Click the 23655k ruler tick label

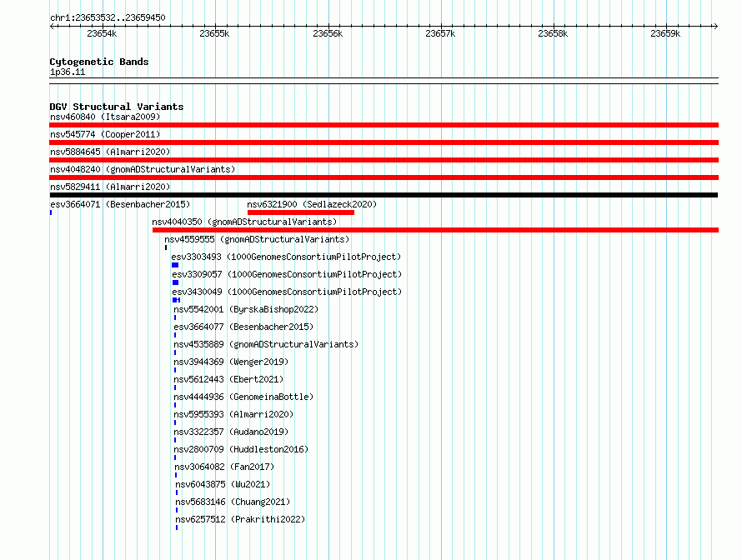(x=214, y=33)
